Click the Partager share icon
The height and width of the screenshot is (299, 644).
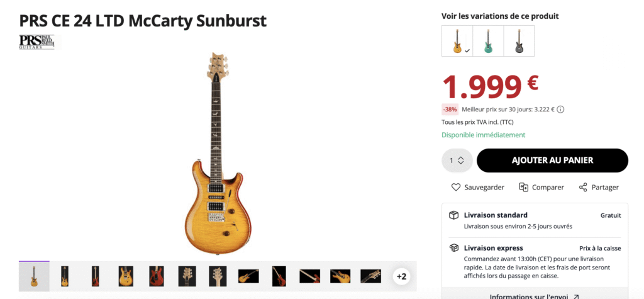coord(583,187)
